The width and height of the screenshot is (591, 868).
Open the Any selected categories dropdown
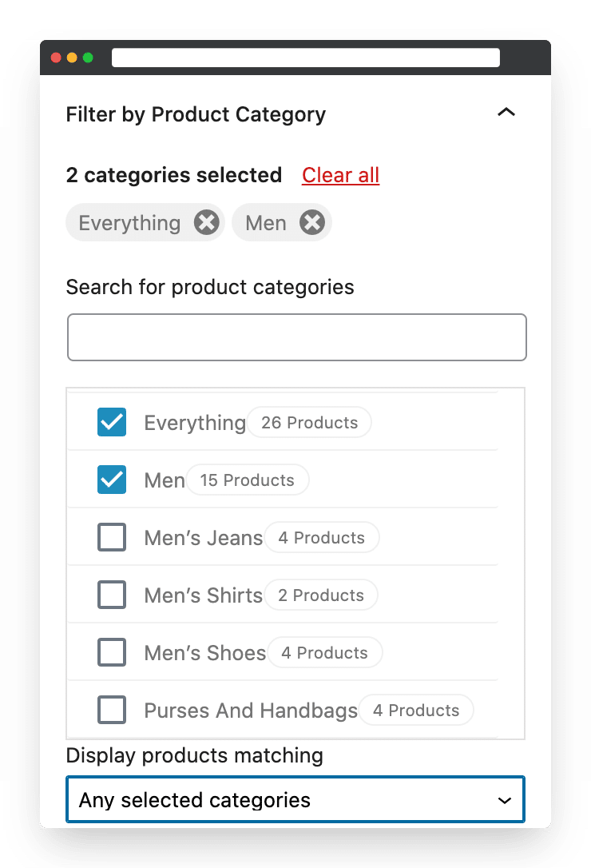[x=295, y=799]
